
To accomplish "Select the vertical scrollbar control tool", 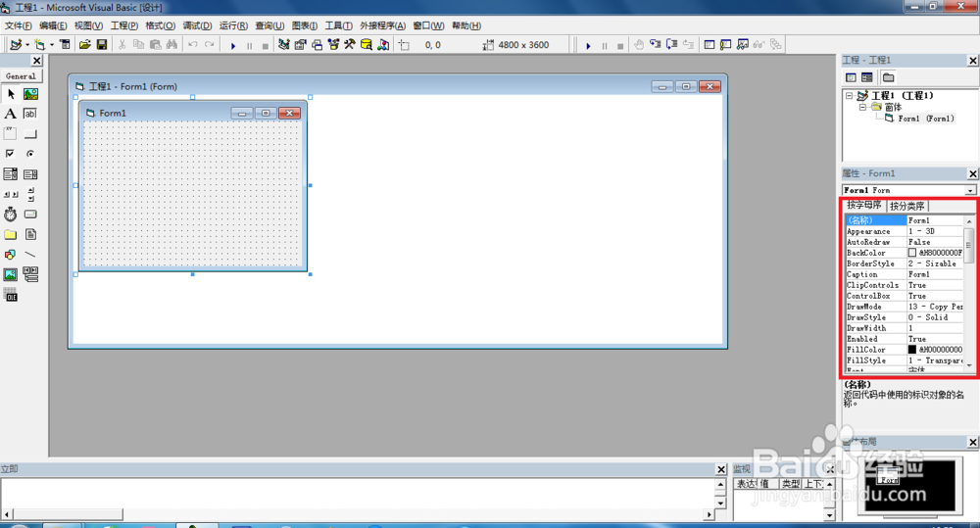I will [x=30, y=194].
